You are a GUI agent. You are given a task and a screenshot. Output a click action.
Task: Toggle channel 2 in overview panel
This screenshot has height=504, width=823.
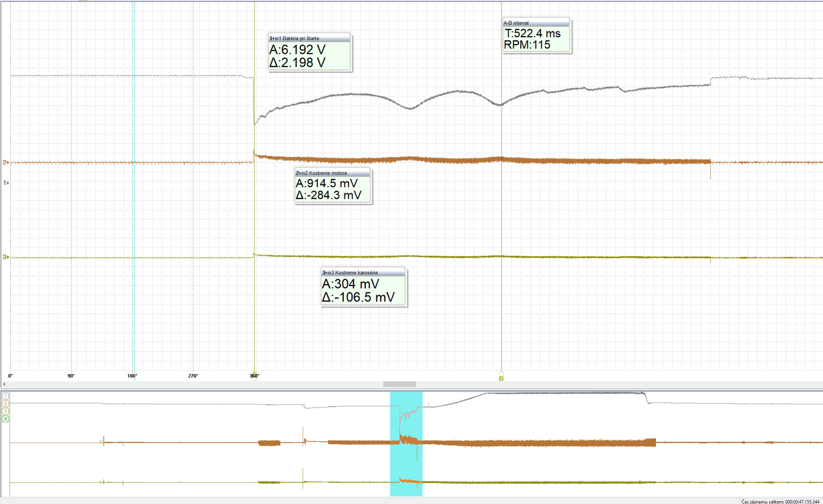tap(5, 404)
